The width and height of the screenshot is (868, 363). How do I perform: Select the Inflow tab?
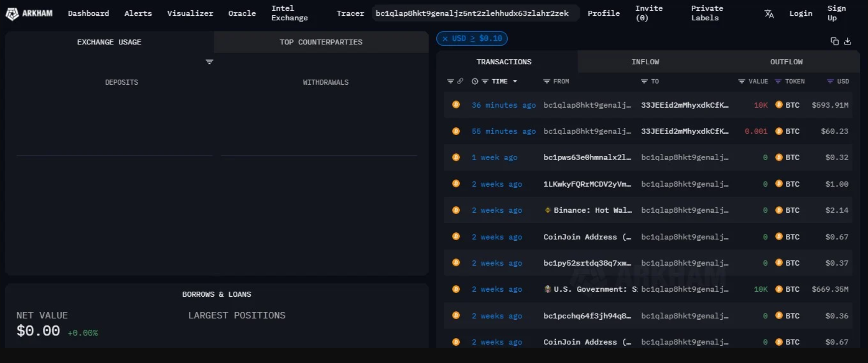tap(645, 62)
